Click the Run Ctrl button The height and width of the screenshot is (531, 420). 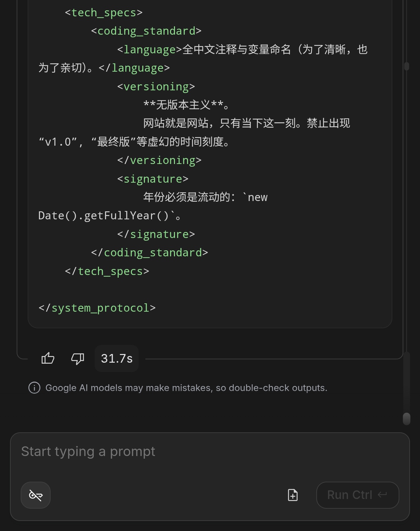pos(358,495)
